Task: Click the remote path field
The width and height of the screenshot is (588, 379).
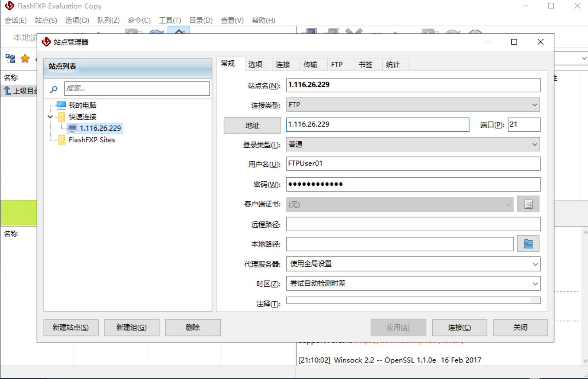Action: pos(413,224)
